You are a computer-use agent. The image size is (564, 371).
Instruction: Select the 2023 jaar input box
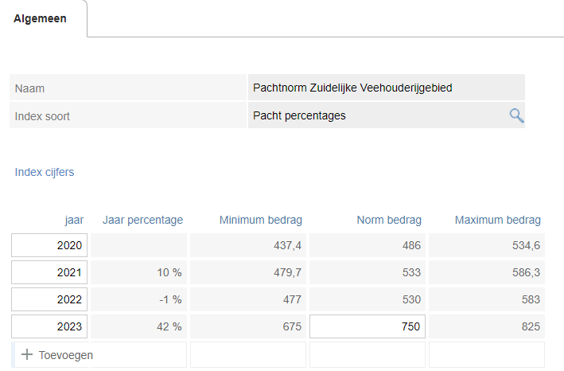coord(49,326)
